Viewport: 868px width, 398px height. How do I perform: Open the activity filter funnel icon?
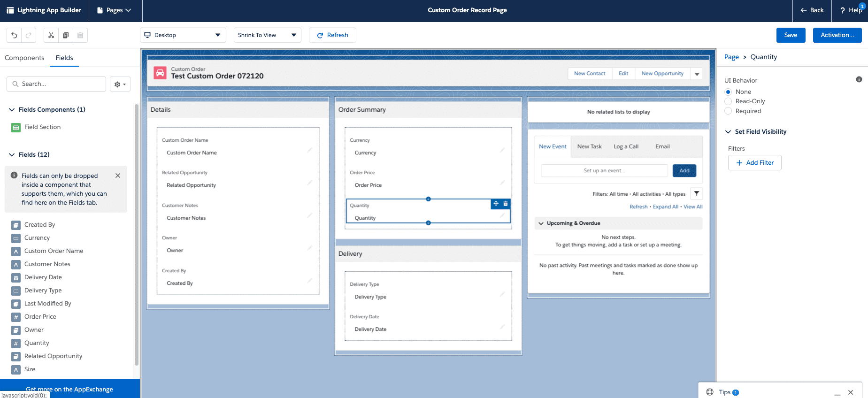[x=697, y=194]
